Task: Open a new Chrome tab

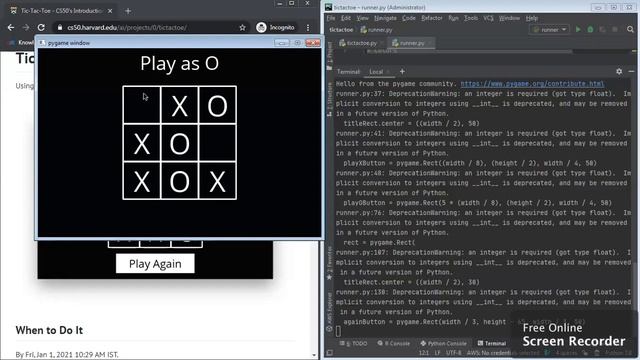Action: [128, 11]
